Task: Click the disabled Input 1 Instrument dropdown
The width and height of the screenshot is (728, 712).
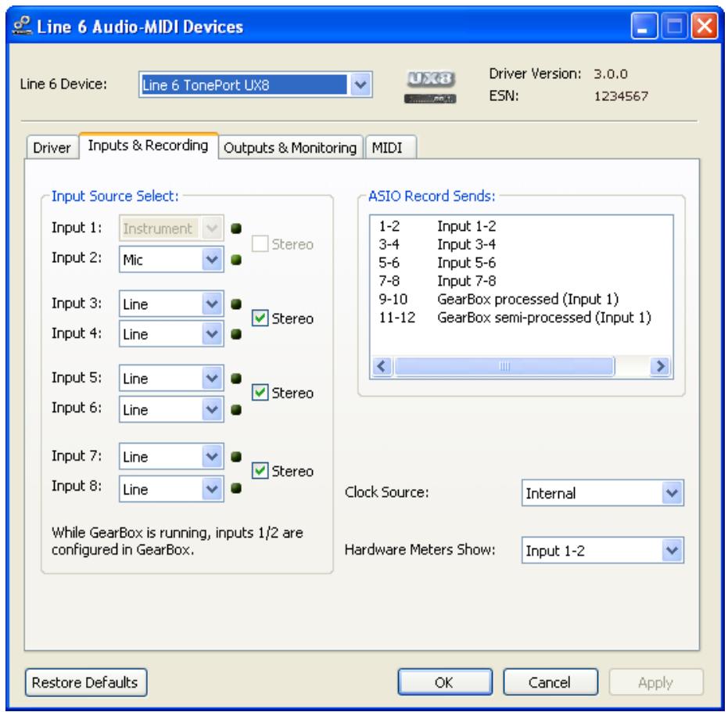Action: click(x=171, y=228)
